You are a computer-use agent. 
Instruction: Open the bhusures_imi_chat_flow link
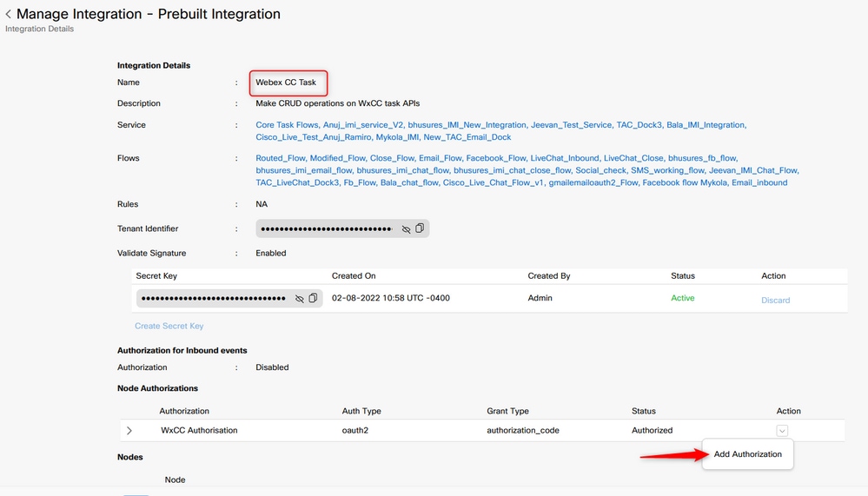point(403,170)
